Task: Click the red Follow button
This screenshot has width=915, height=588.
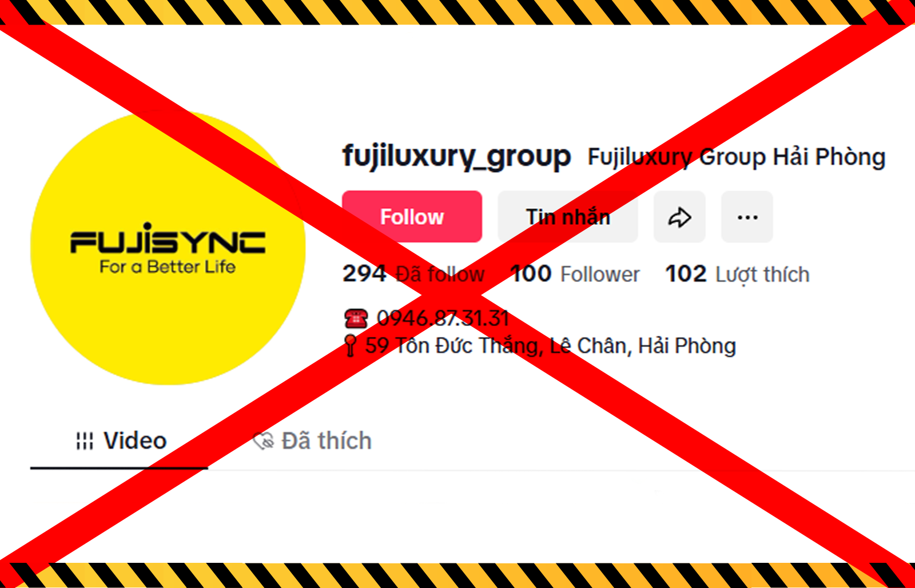Action: (x=412, y=217)
